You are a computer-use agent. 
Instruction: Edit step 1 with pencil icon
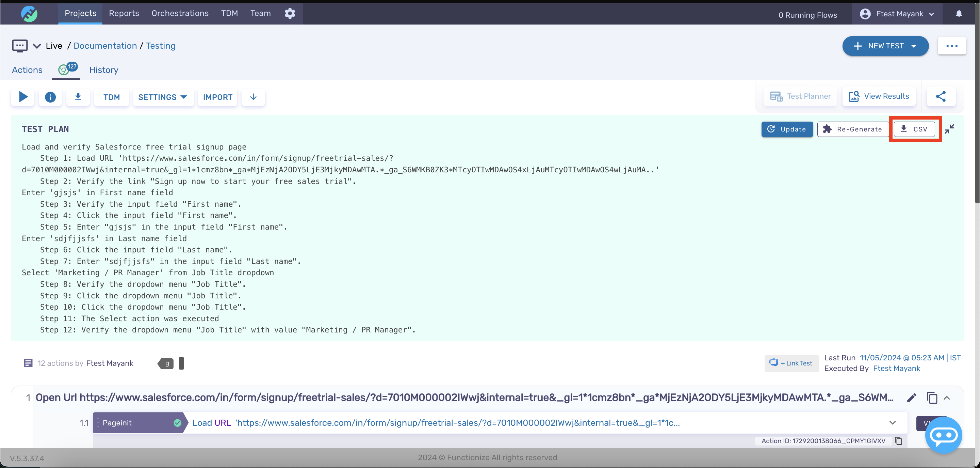[912, 397]
